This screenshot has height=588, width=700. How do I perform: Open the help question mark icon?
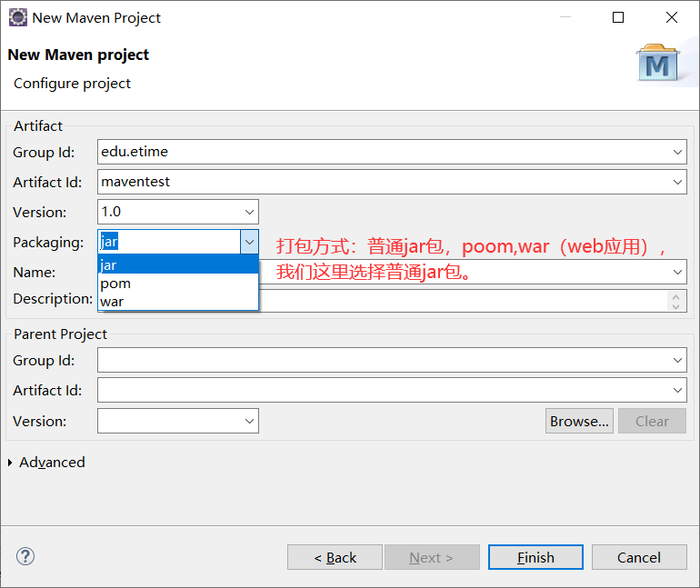(25, 556)
